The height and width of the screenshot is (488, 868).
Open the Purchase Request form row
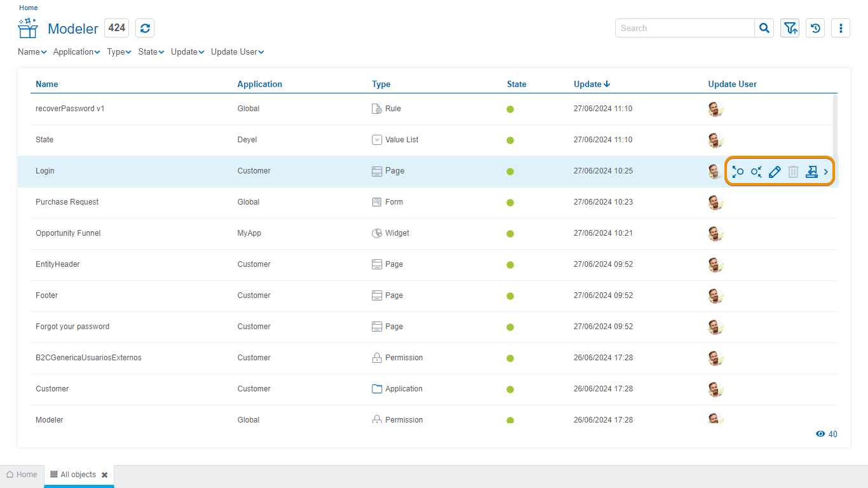67,202
